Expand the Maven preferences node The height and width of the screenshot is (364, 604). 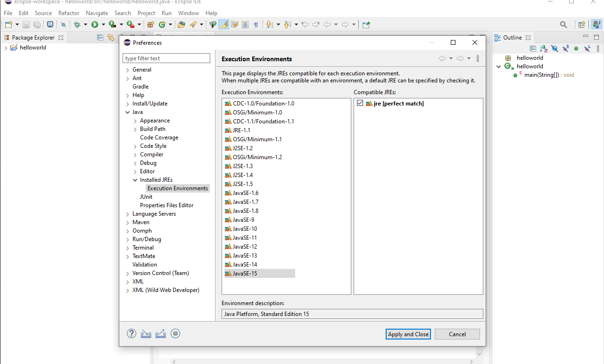coord(128,222)
